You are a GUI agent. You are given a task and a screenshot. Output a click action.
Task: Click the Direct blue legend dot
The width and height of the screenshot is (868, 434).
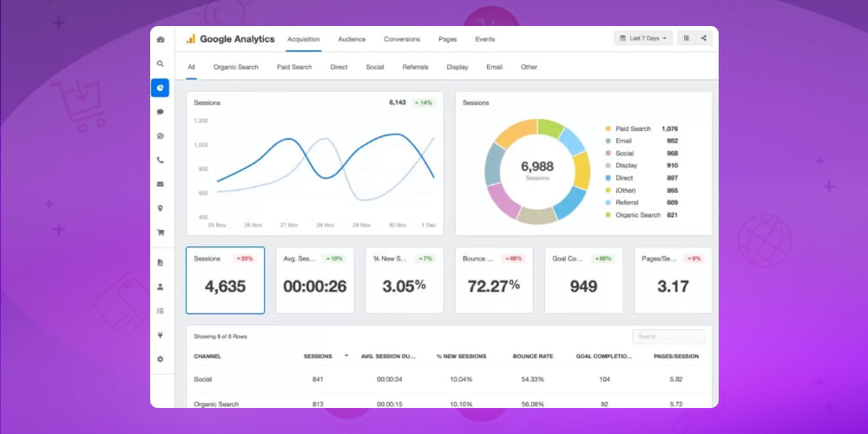tap(608, 178)
